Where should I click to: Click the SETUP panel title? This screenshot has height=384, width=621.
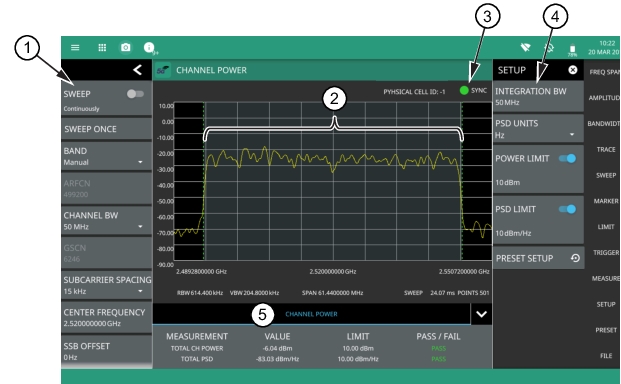point(511,70)
